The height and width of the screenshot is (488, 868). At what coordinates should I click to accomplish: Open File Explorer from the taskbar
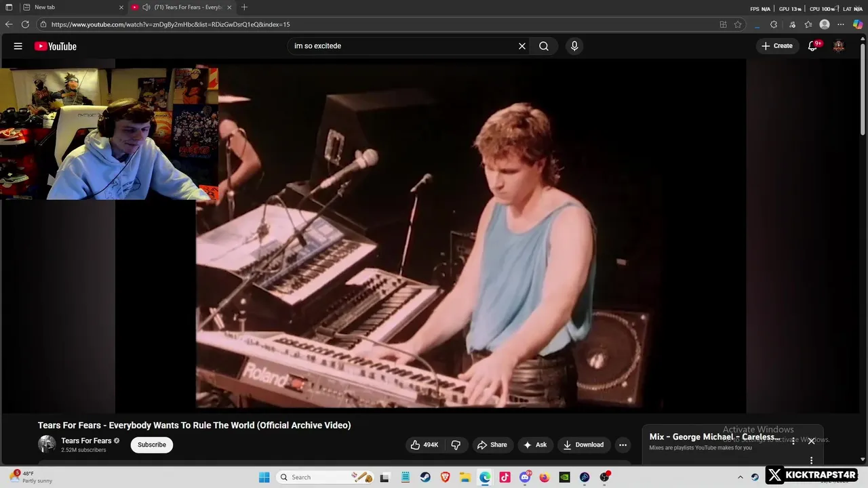pyautogui.click(x=465, y=477)
